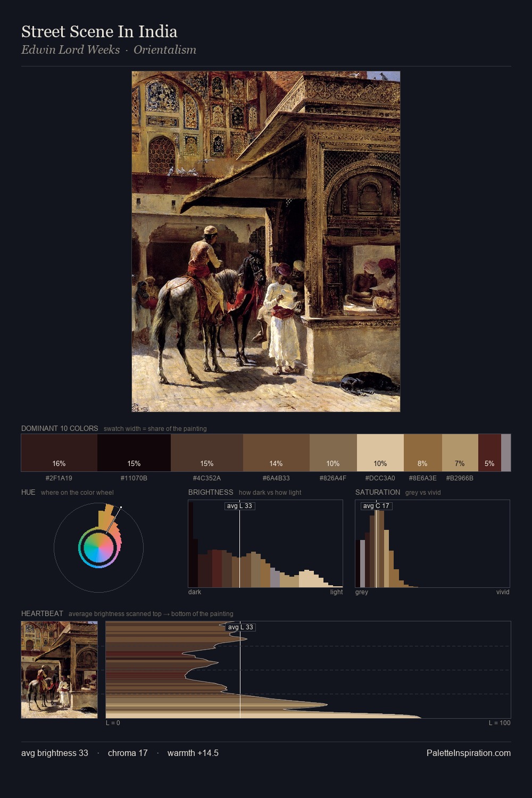This screenshot has width=532, height=798.
Task: Click the title "Street Scene In India"
Action: point(99,31)
